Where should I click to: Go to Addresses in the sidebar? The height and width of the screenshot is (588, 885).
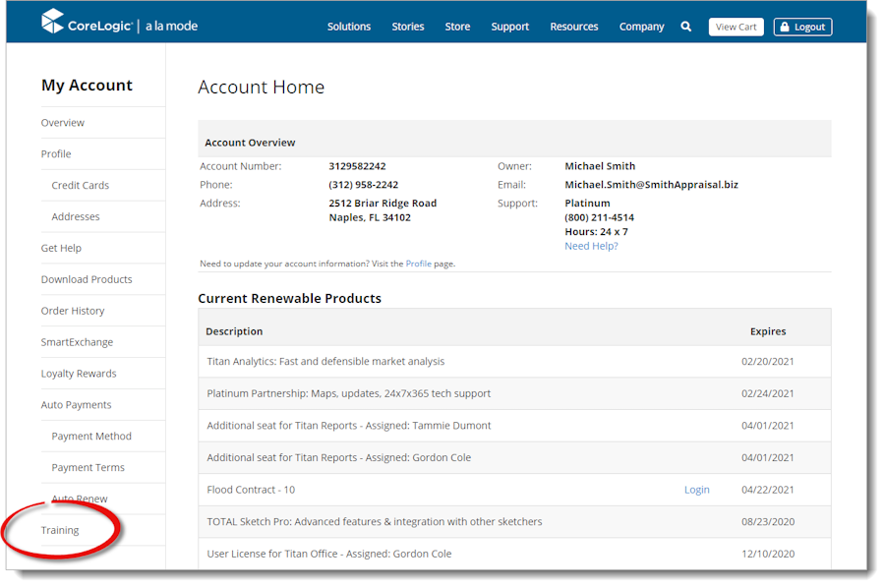point(76,216)
